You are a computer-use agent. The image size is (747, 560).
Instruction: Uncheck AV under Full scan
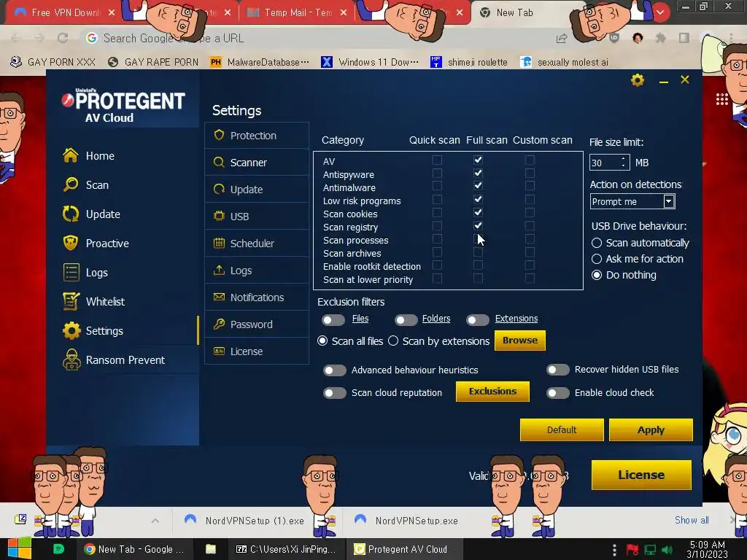(479, 160)
